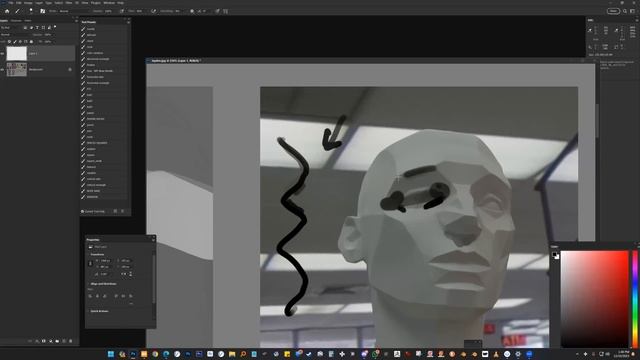
Task: Hide Layer 1 with its eye icon
Action: coord(2,53)
